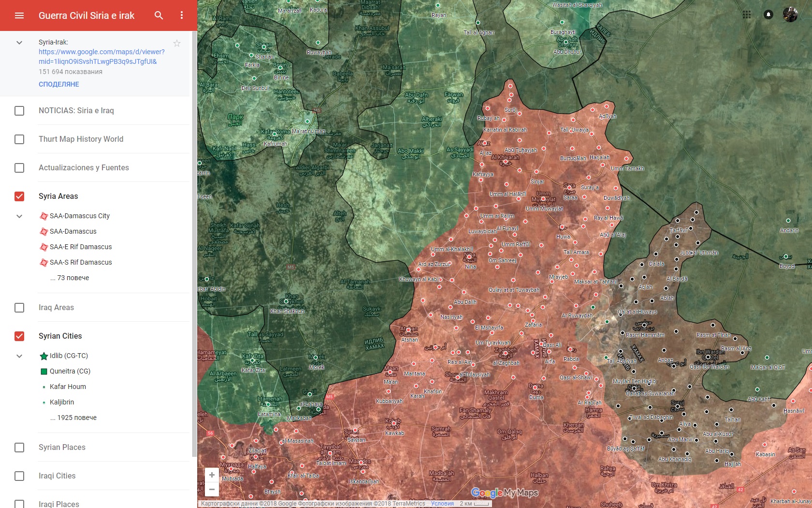This screenshot has height=508, width=812.
Task: Star this map with the star icon
Action: pyautogui.click(x=177, y=44)
